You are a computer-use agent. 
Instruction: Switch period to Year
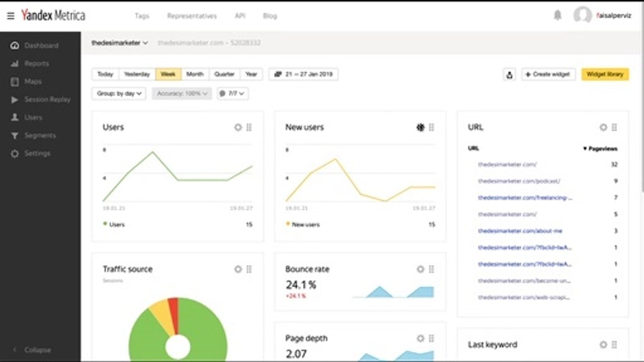click(252, 74)
